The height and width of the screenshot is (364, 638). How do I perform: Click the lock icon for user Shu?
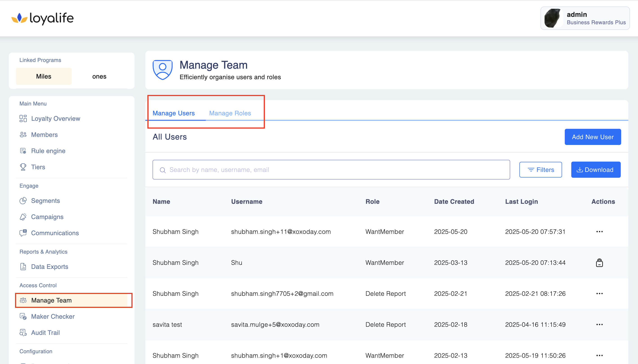point(599,263)
